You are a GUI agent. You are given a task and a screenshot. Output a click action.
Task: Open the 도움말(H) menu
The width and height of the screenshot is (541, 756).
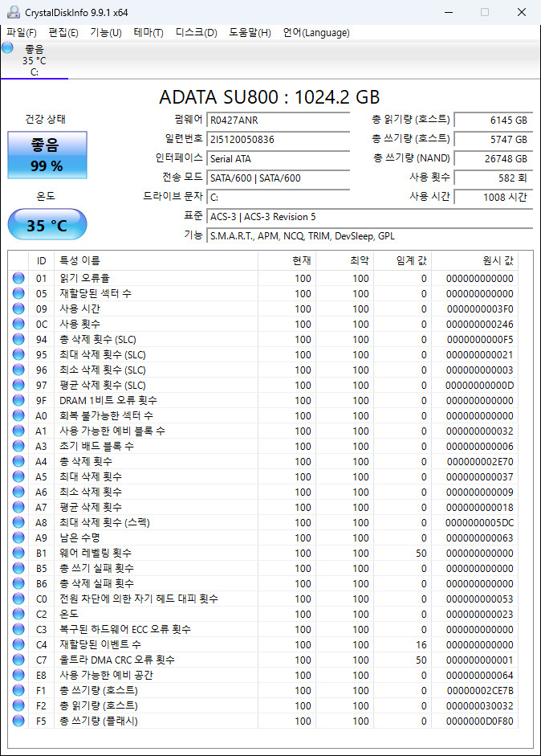250,33
